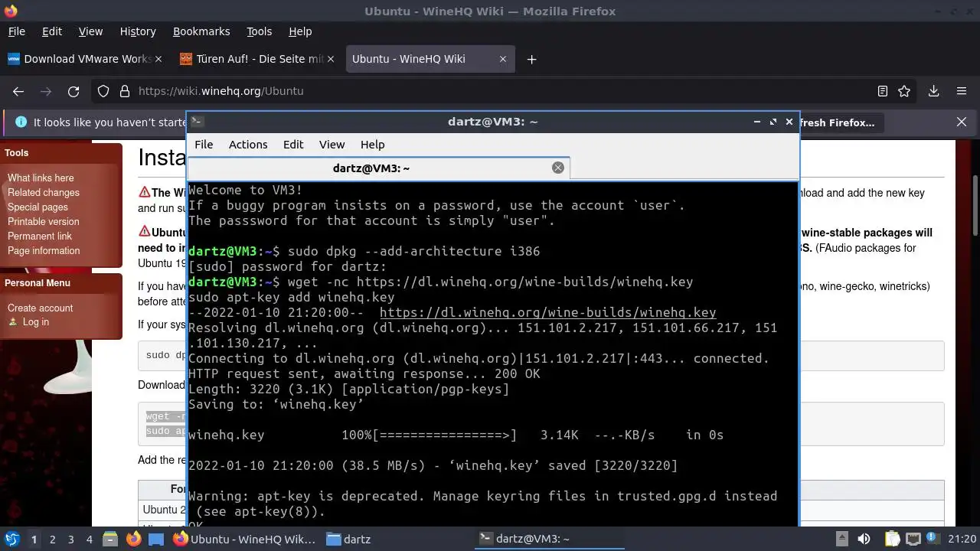This screenshot has width=980, height=551.
Task: Open Firefox hamburger application menu
Action: 962,91
